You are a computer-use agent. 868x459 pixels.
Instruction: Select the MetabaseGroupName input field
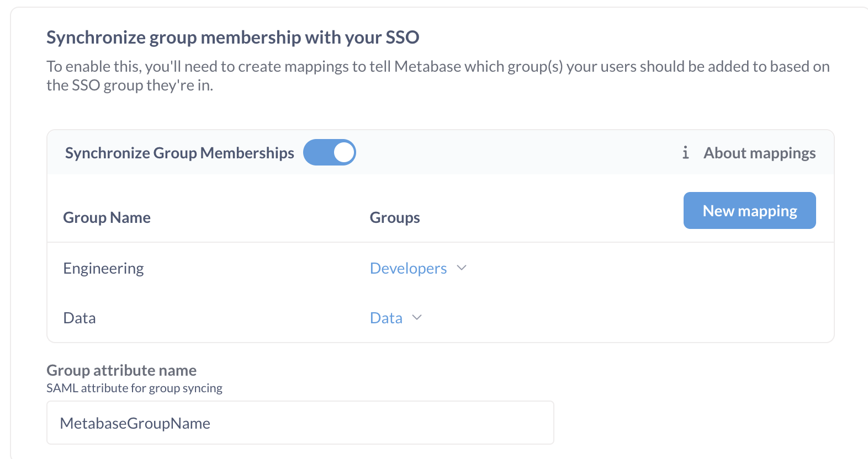pyautogui.click(x=300, y=423)
